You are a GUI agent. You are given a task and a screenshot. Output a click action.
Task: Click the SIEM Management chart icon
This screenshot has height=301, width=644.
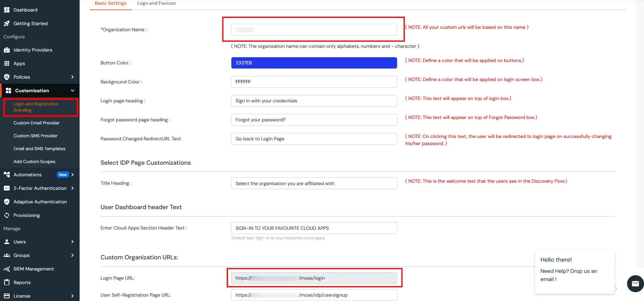click(6, 269)
